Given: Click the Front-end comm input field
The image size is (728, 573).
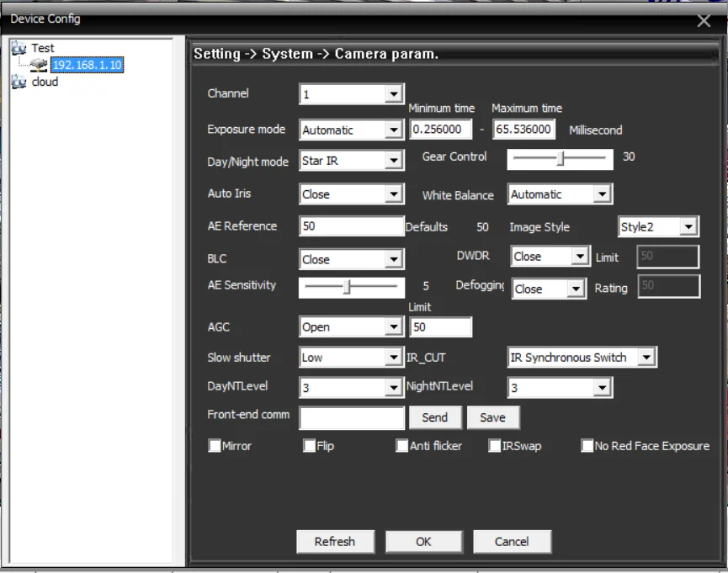Looking at the screenshot, I should [x=352, y=418].
